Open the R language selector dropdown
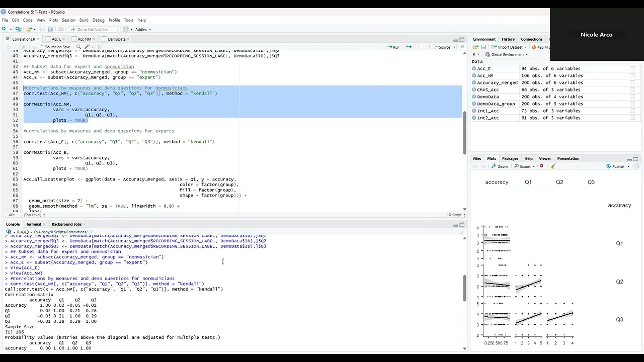 coord(476,54)
